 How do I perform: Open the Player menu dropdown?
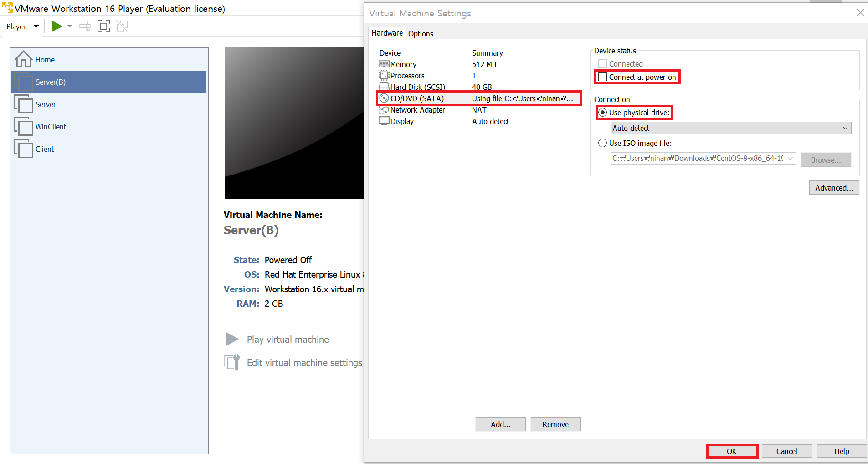pos(23,26)
